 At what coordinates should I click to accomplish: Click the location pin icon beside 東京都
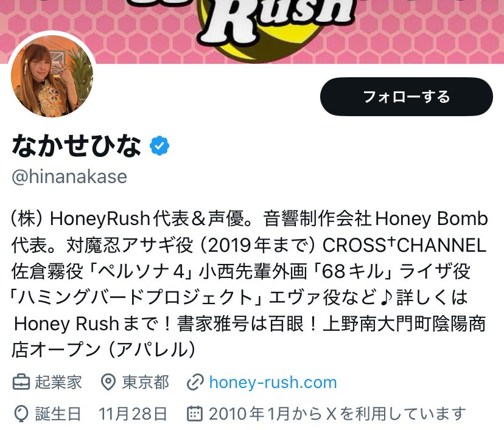108,382
